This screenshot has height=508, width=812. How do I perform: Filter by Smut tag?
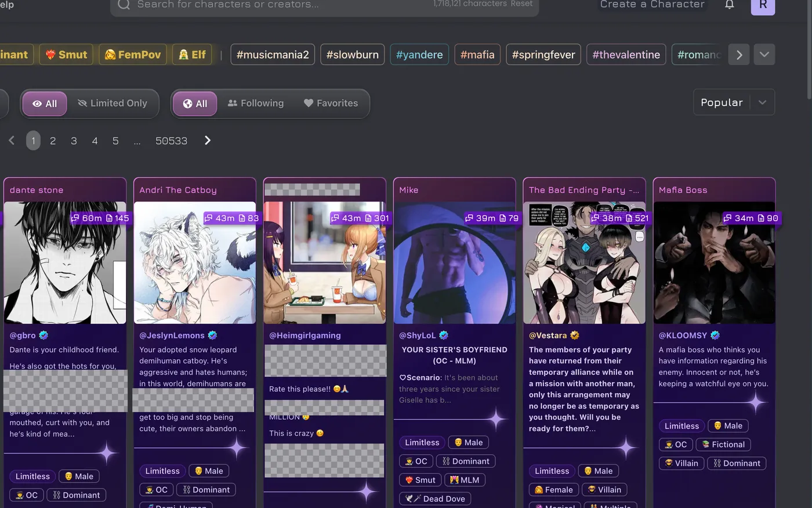click(x=67, y=55)
